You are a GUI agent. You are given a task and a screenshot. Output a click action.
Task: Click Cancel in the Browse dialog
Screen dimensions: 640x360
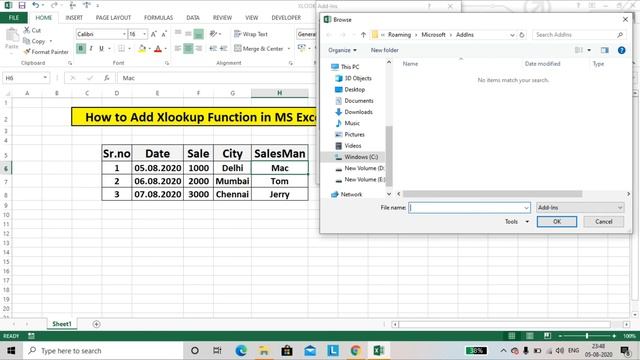(x=604, y=222)
